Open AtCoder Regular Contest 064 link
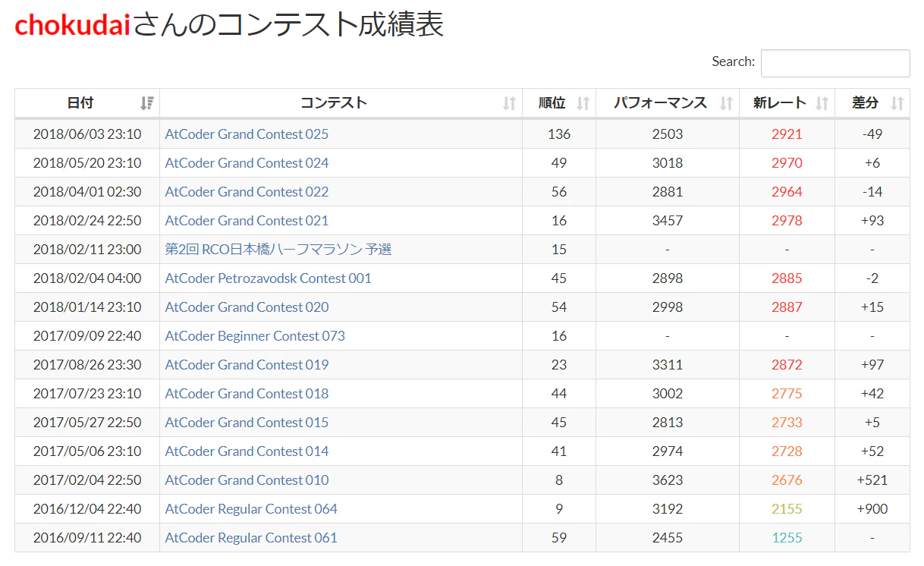 point(251,509)
